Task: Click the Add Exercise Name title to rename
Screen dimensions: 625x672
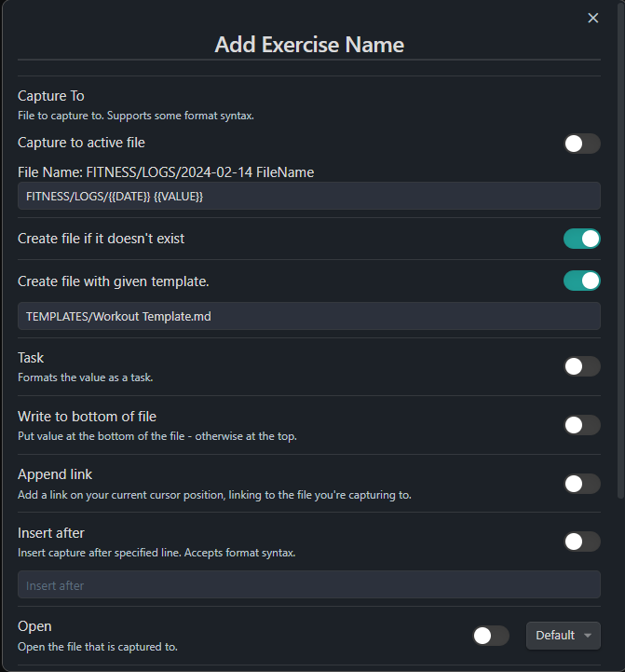Action: (x=309, y=44)
